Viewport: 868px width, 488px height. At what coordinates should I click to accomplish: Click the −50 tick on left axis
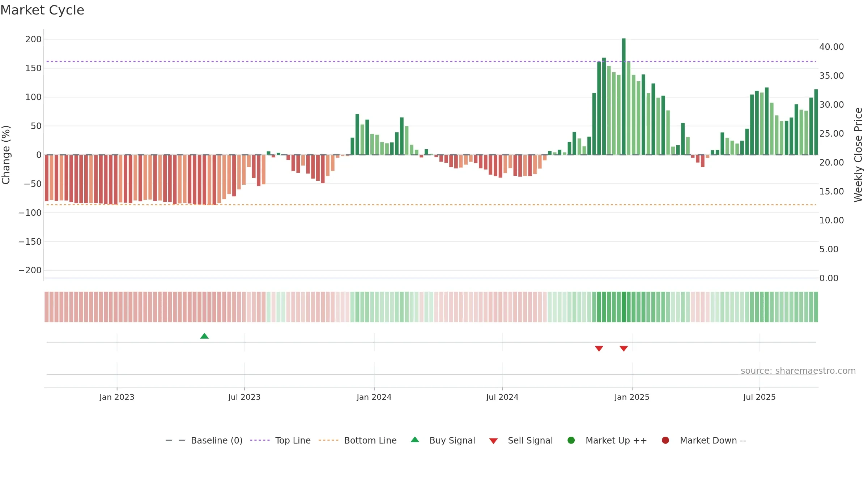coord(33,184)
